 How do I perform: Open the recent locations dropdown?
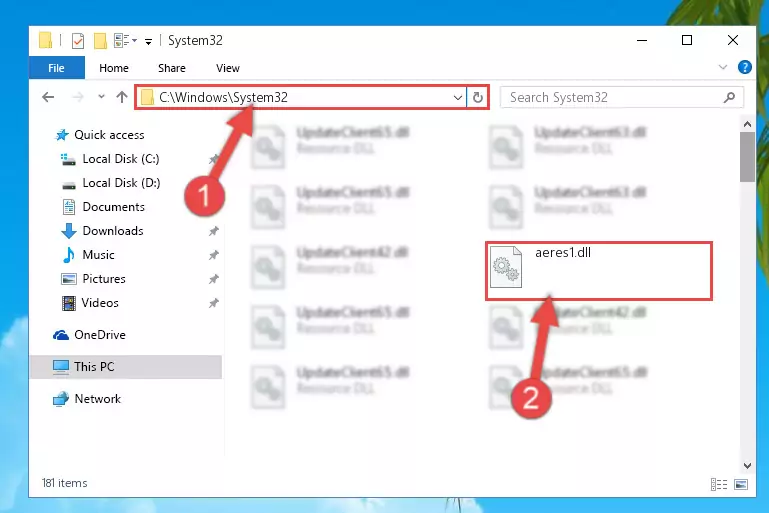[101, 97]
